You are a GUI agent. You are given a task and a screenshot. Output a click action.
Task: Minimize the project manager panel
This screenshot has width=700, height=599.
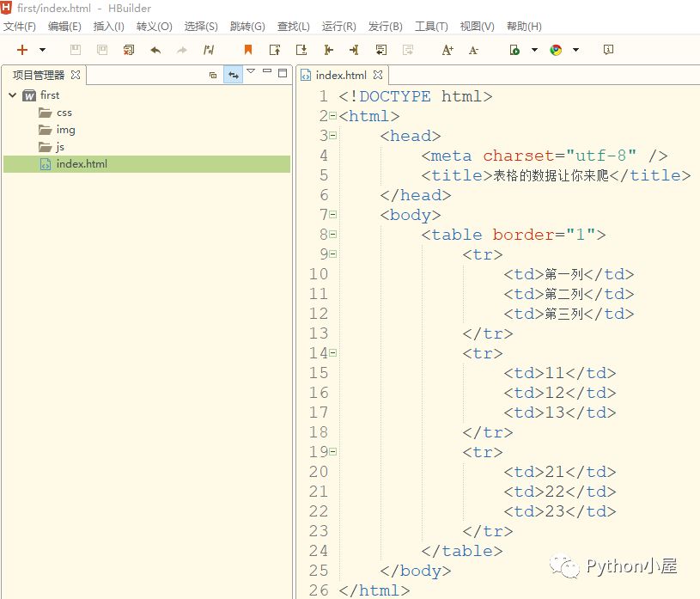267,70
